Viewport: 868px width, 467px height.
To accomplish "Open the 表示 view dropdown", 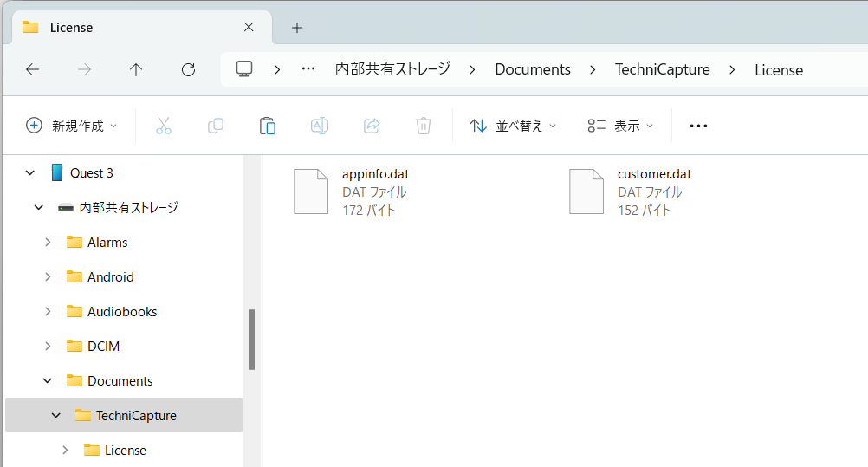I will point(620,126).
